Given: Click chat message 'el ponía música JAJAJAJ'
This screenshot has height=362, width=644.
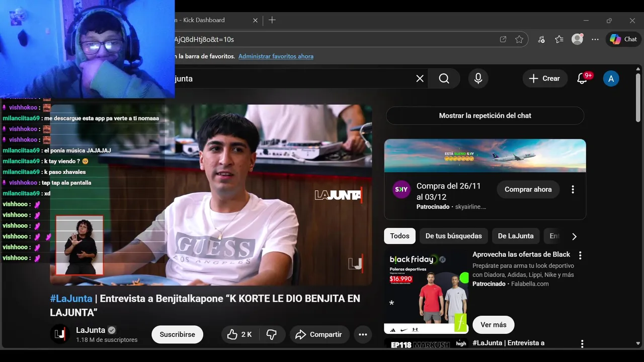Looking at the screenshot, I should (x=77, y=150).
